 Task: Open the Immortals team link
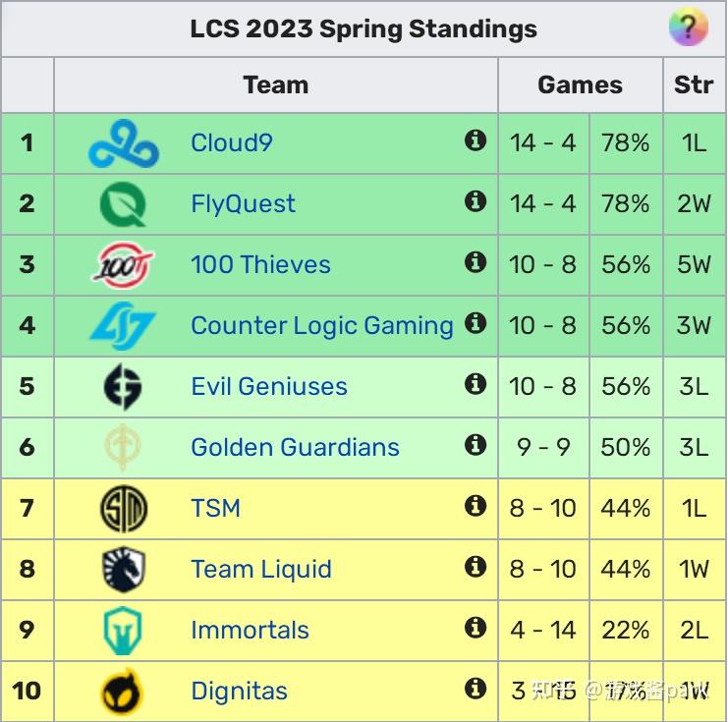(250, 631)
